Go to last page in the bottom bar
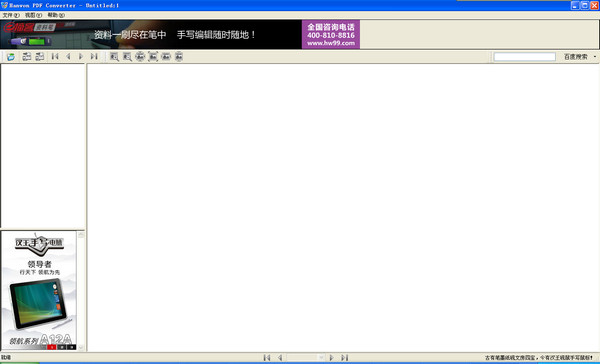The width and height of the screenshot is (600, 364). [344, 357]
